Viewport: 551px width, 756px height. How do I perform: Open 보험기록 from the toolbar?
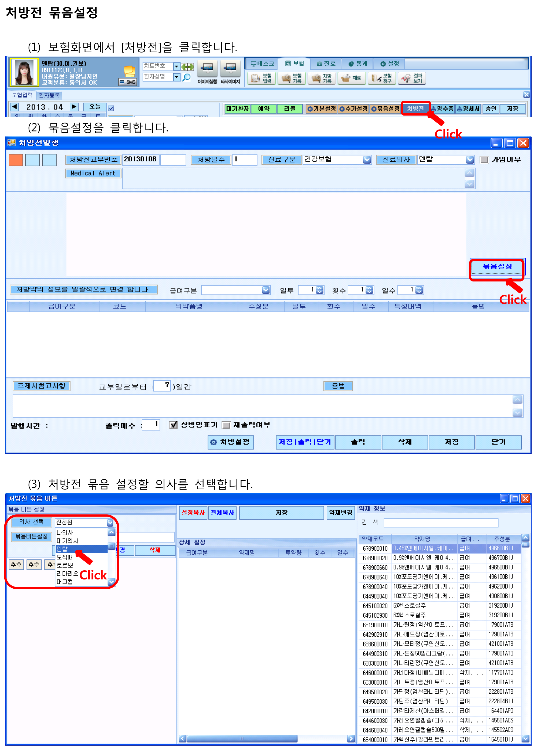click(x=292, y=78)
